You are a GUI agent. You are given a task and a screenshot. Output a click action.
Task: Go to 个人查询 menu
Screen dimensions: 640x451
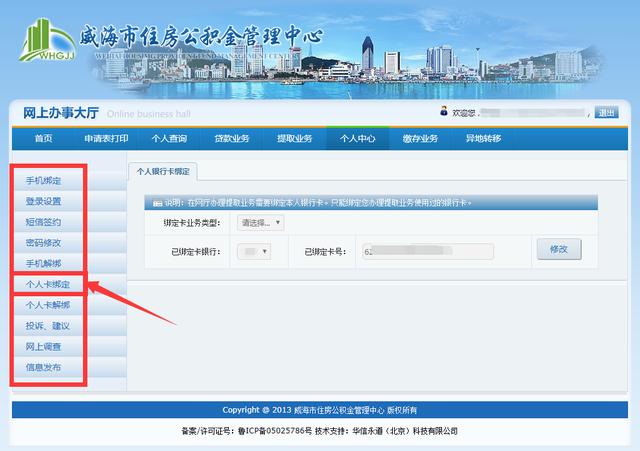pos(169,138)
